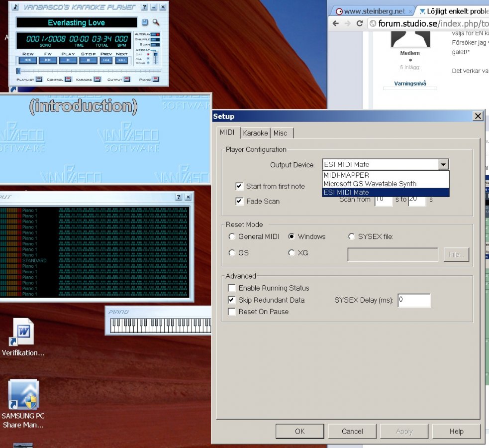
Task: Skip to the next song with Next
Action: [121, 60]
